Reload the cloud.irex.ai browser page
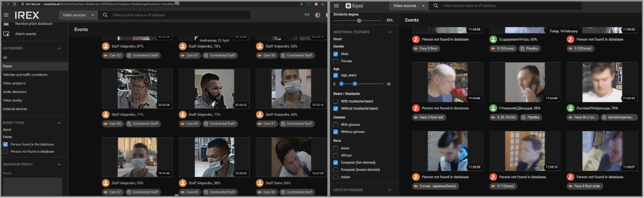644x198 pixels. point(15,4)
